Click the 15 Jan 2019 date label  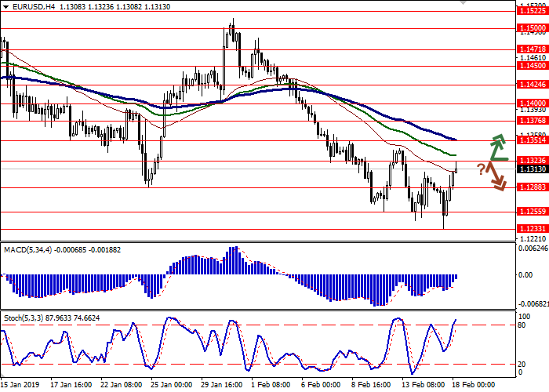[21, 385]
